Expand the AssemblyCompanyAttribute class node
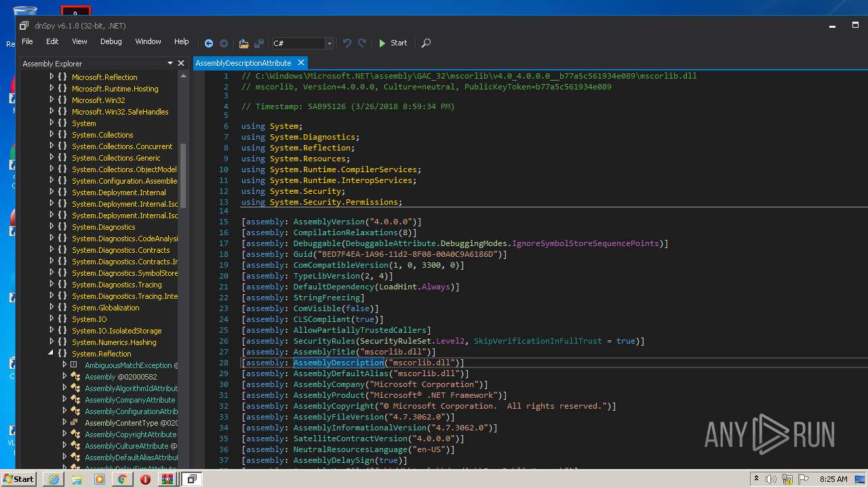Image resolution: width=868 pixels, height=488 pixels. [x=64, y=400]
